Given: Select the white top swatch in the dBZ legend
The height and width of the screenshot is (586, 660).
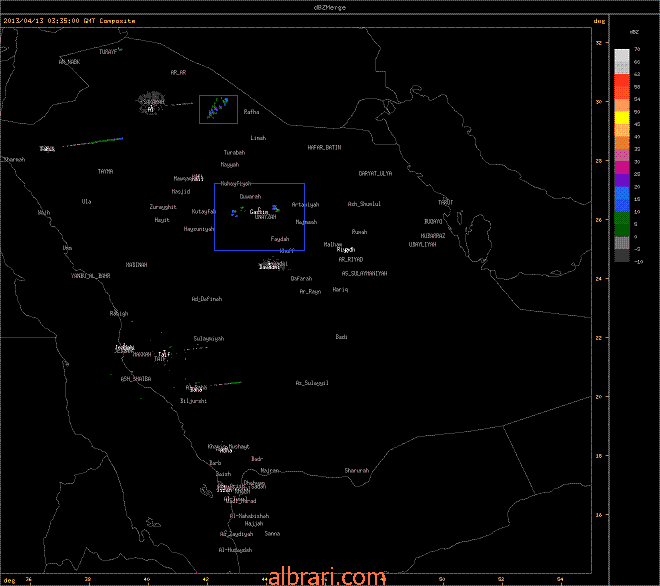Looking at the screenshot, I should [x=622, y=55].
